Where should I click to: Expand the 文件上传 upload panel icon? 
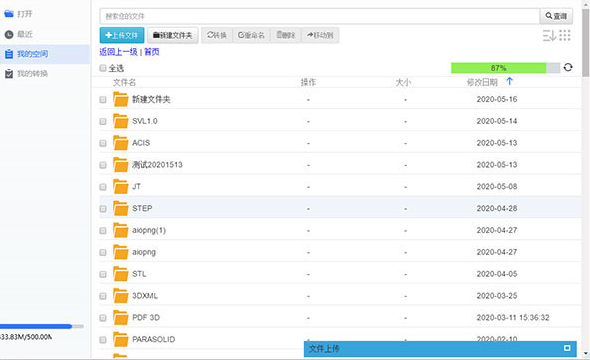(567, 348)
